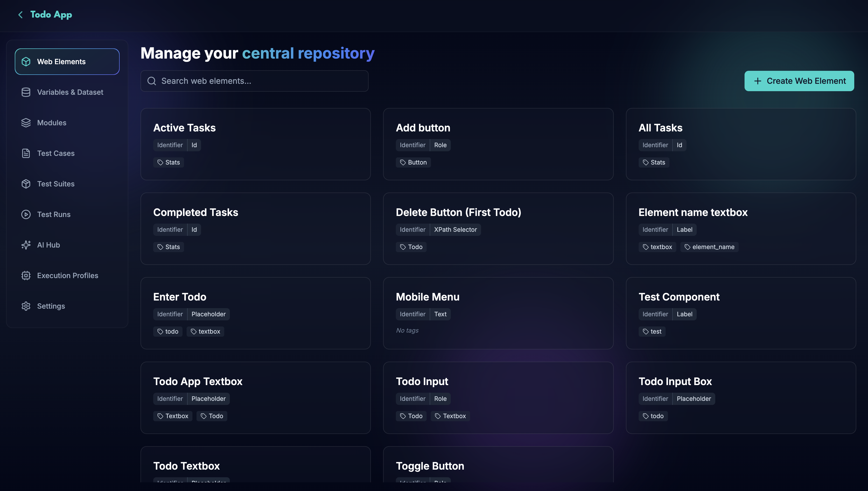868x491 pixels.
Task: Click the No tags label in Mobile Menu
Action: coord(407,331)
